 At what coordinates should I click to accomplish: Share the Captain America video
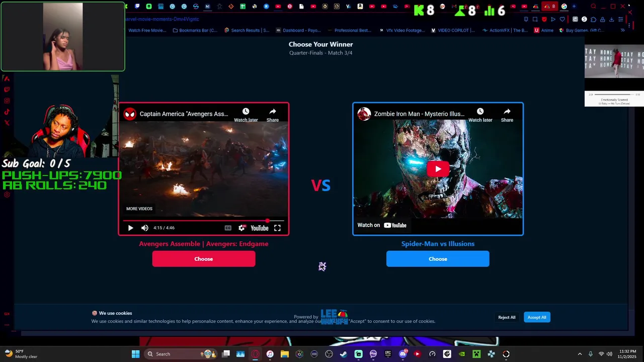(273, 115)
